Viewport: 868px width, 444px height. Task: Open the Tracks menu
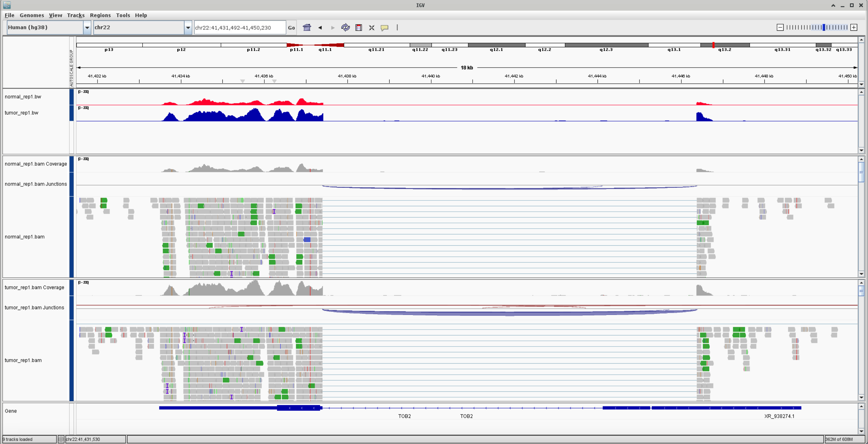75,15
